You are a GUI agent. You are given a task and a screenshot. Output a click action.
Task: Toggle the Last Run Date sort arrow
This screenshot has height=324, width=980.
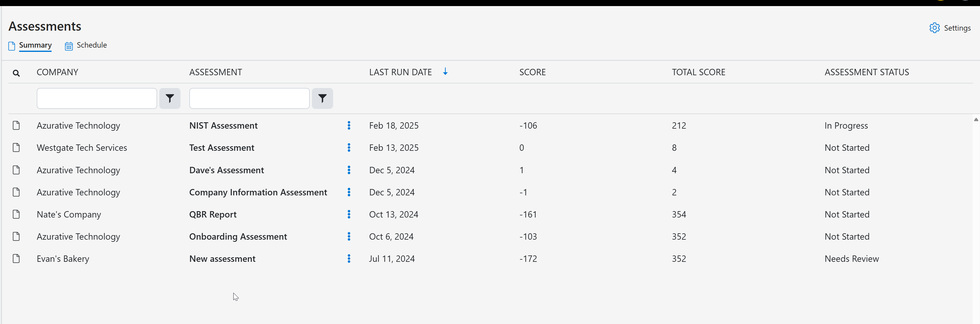pos(445,72)
